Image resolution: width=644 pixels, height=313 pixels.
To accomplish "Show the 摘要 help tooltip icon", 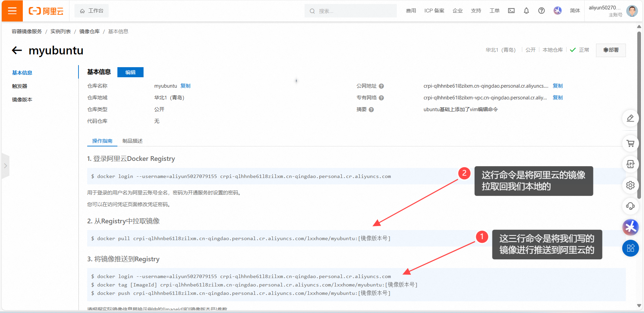I will (371, 110).
